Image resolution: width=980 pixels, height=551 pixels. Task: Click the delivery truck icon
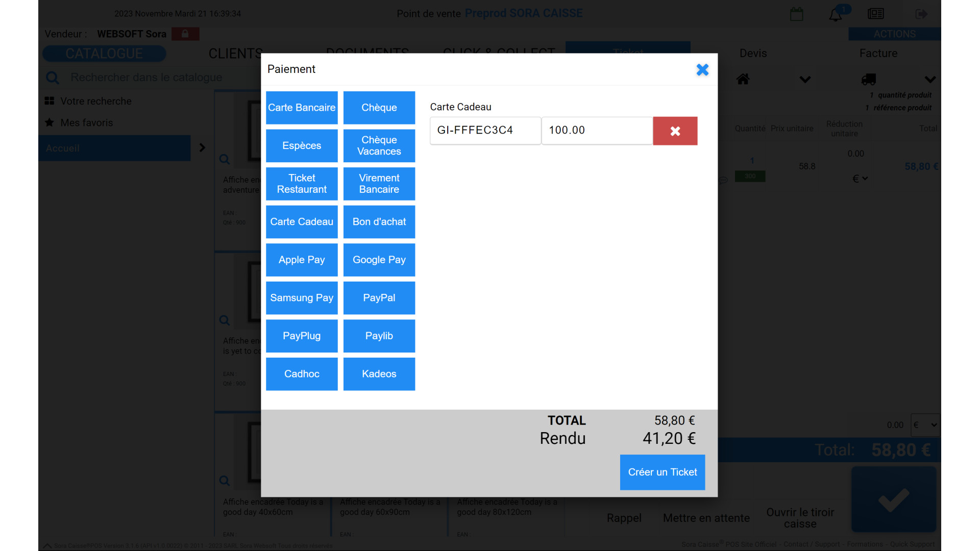coord(868,79)
